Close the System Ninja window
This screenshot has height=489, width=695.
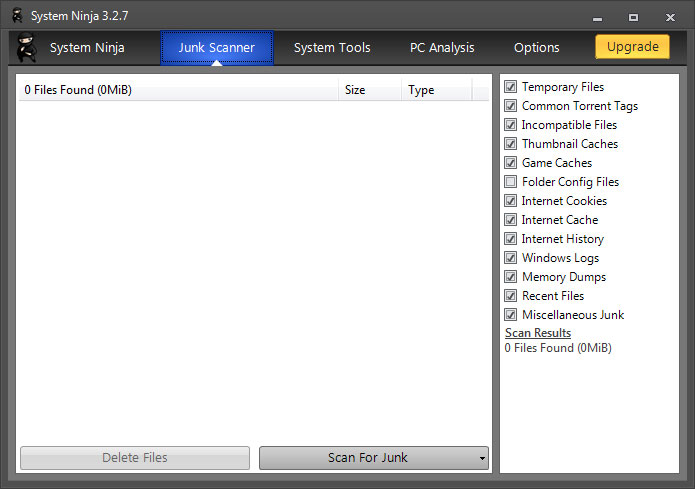pos(670,17)
